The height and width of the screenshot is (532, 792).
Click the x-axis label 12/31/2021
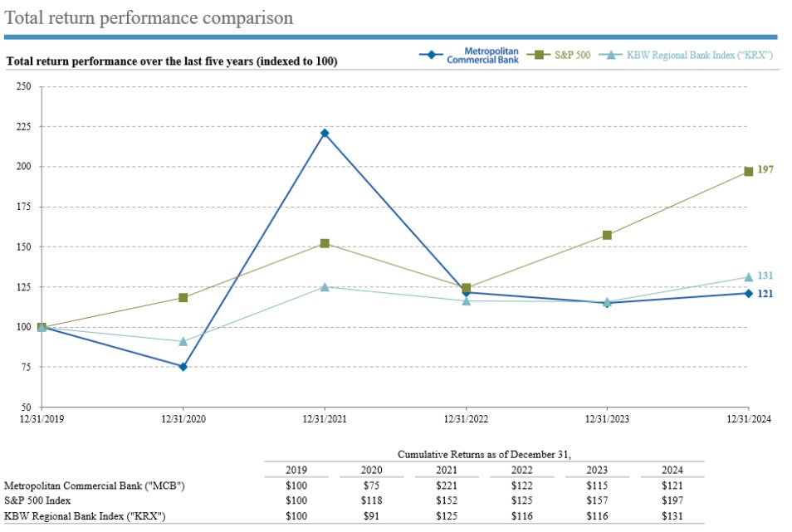(325, 419)
